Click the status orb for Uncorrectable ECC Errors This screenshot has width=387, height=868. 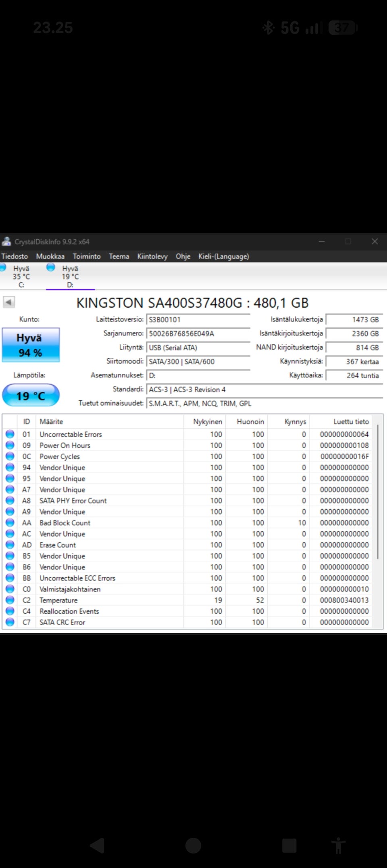[10, 578]
